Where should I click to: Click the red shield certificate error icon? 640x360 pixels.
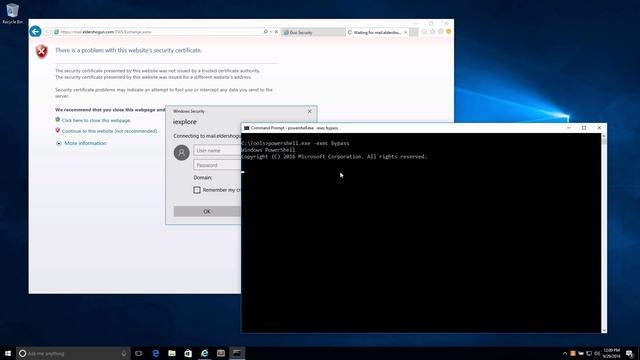(42, 51)
